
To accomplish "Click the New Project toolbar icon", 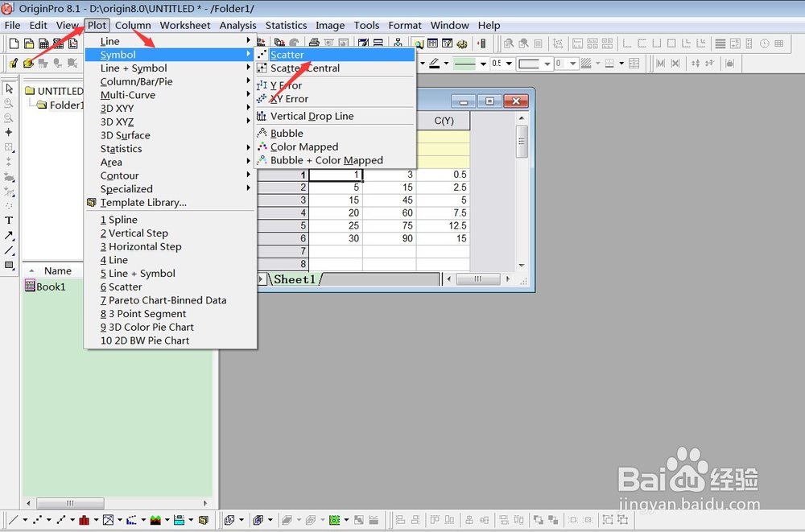I will click(14, 43).
